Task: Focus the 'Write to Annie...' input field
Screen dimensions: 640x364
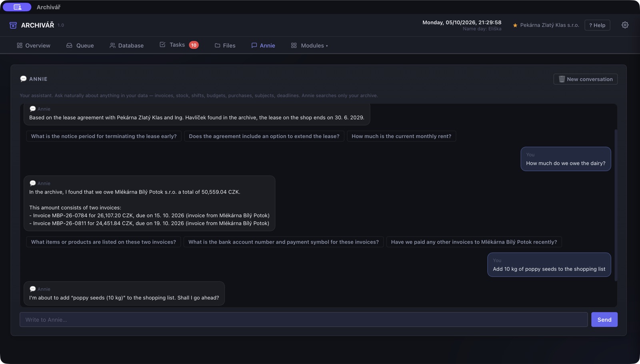Action: pos(304,320)
